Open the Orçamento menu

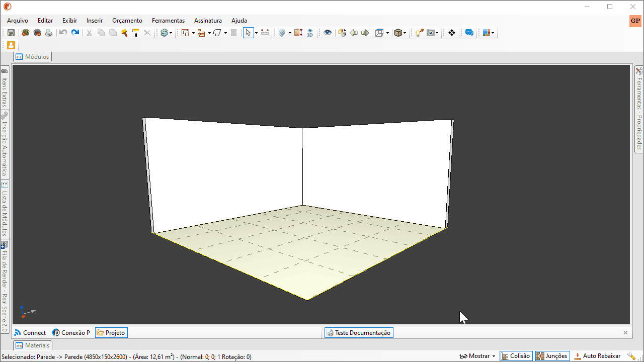(127, 21)
